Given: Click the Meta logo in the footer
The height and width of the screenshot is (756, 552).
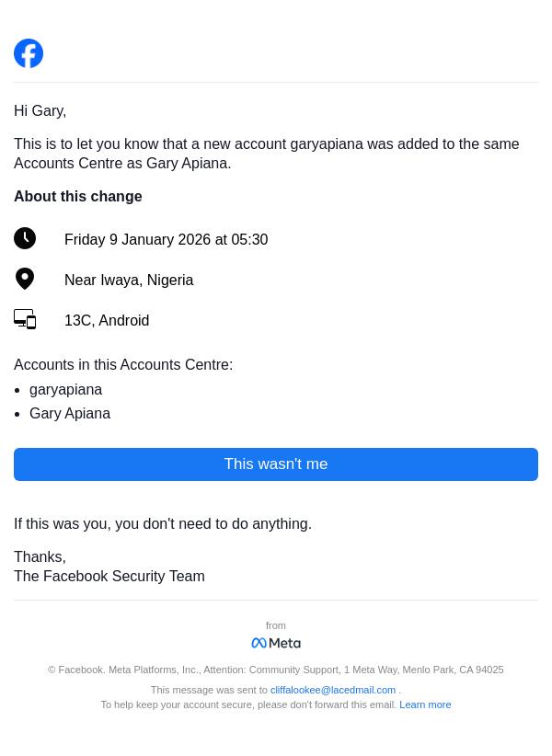Looking at the screenshot, I should tap(276, 643).
